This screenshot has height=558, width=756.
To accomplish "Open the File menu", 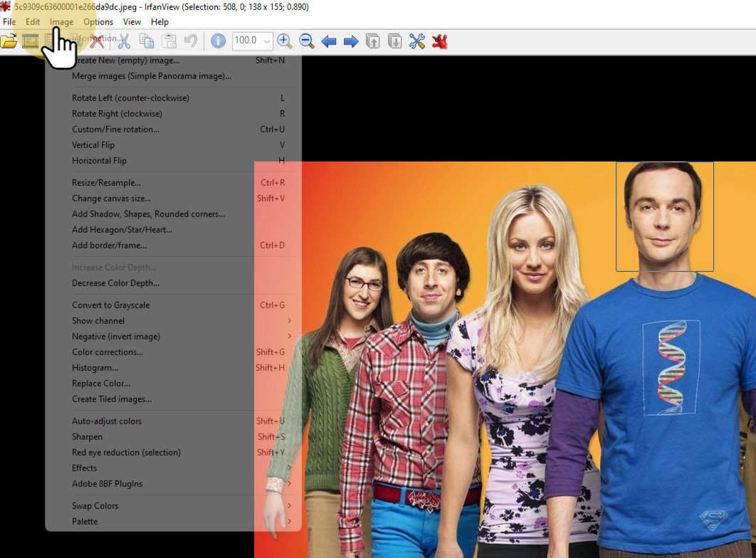I will pos(9,21).
